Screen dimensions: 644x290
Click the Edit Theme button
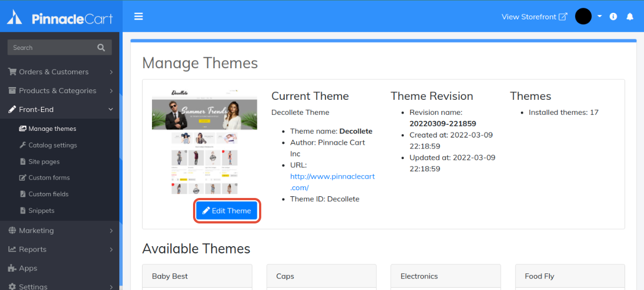click(x=227, y=211)
